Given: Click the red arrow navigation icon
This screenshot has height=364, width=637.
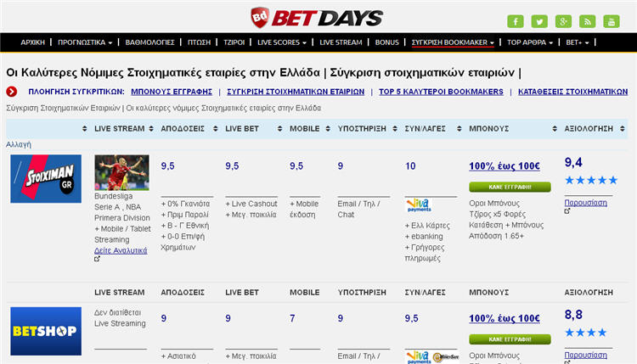Looking at the screenshot, I should [12, 92].
